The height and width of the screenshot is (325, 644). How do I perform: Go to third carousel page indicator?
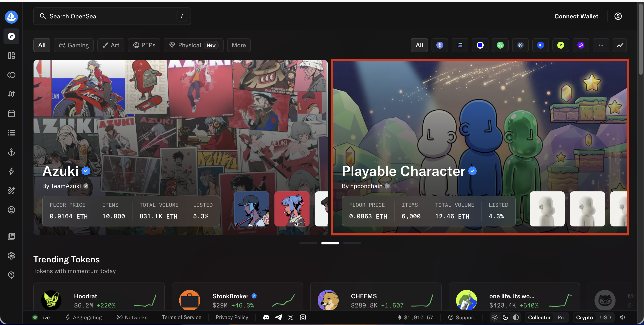(x=352, y=243)
